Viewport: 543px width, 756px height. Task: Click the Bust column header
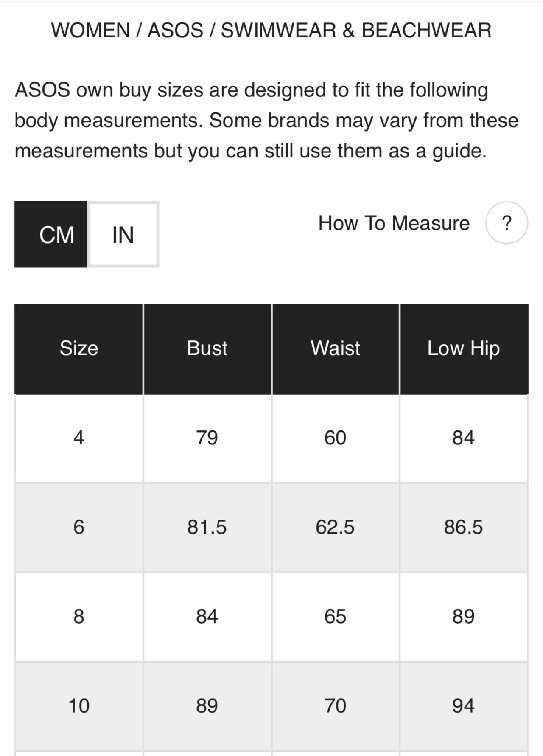pos(207,349)
